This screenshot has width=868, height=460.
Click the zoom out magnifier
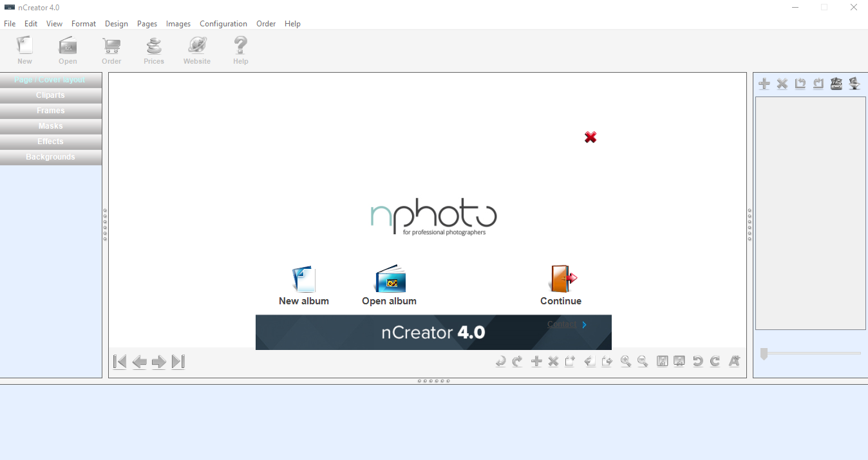643,362
